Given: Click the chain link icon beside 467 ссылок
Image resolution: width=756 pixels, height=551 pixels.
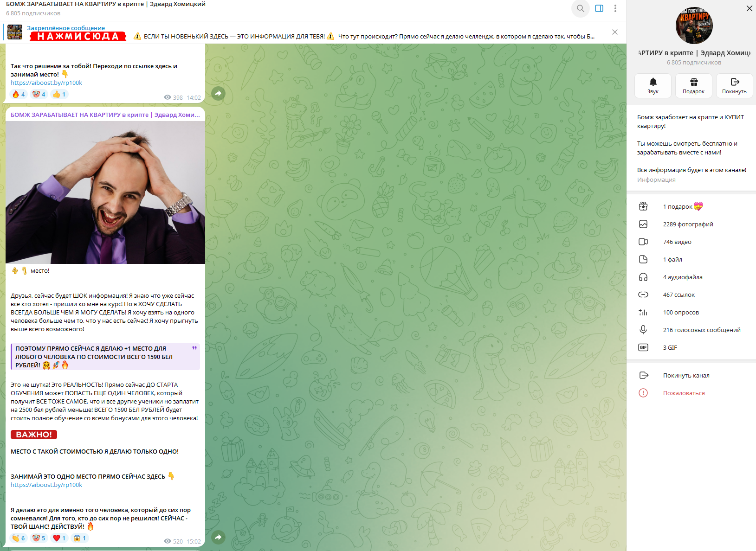Looking at the screenshot, I should tap(643, 295).
